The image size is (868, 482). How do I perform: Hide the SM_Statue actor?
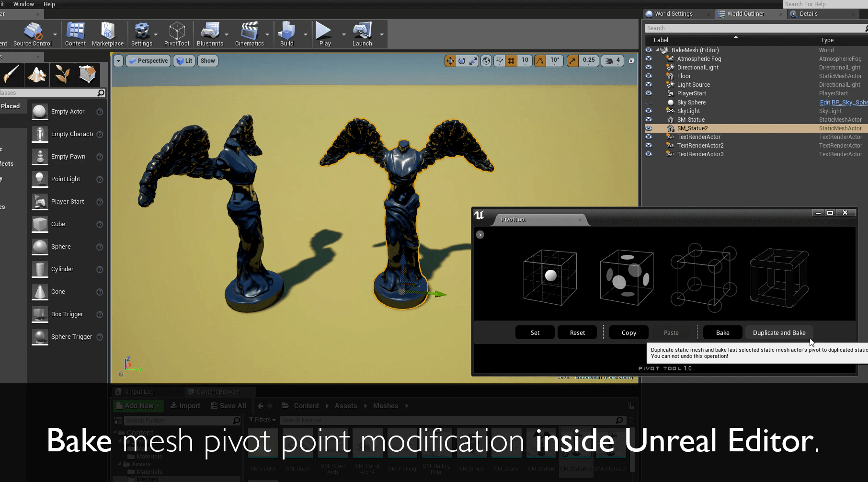pos(649,119)
